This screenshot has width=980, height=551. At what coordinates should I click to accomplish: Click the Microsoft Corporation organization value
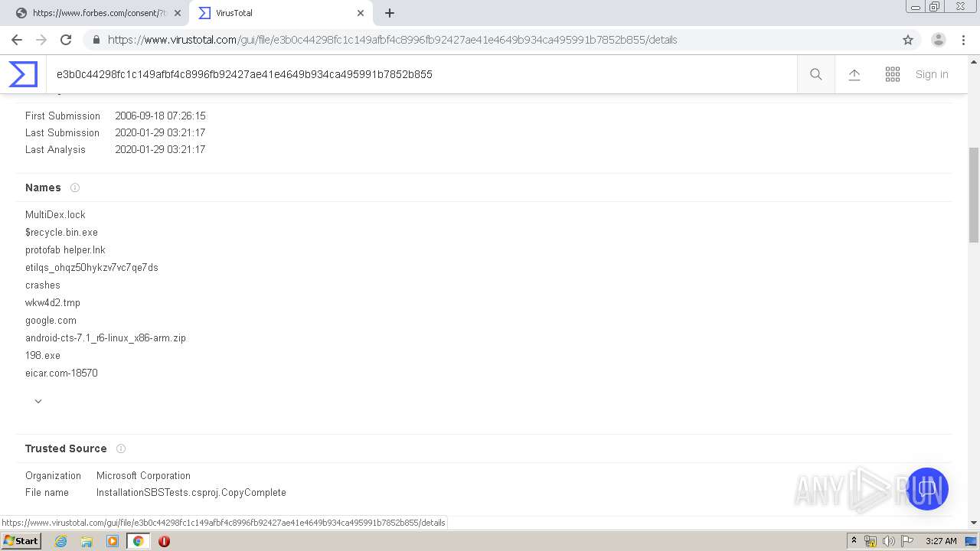pos(143,476)
